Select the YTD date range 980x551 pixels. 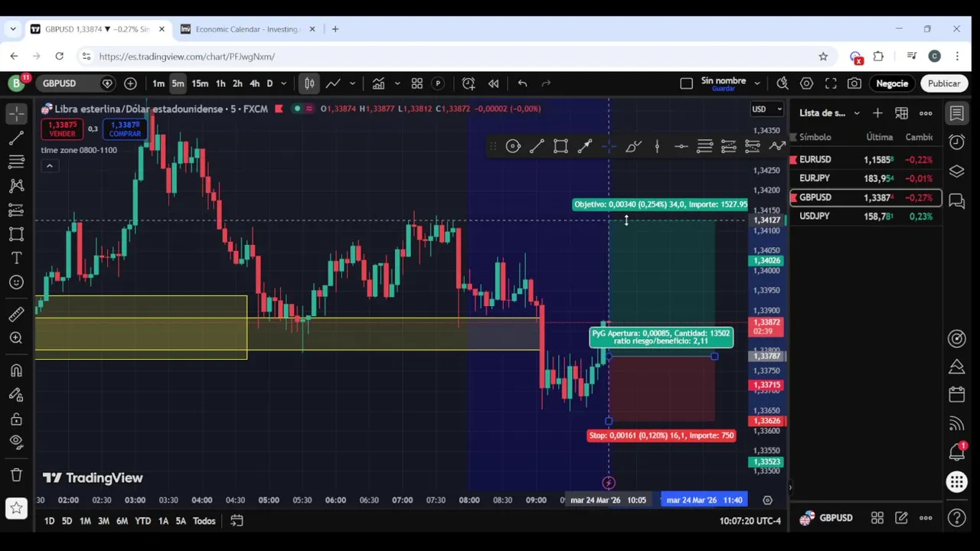(142, 521)
